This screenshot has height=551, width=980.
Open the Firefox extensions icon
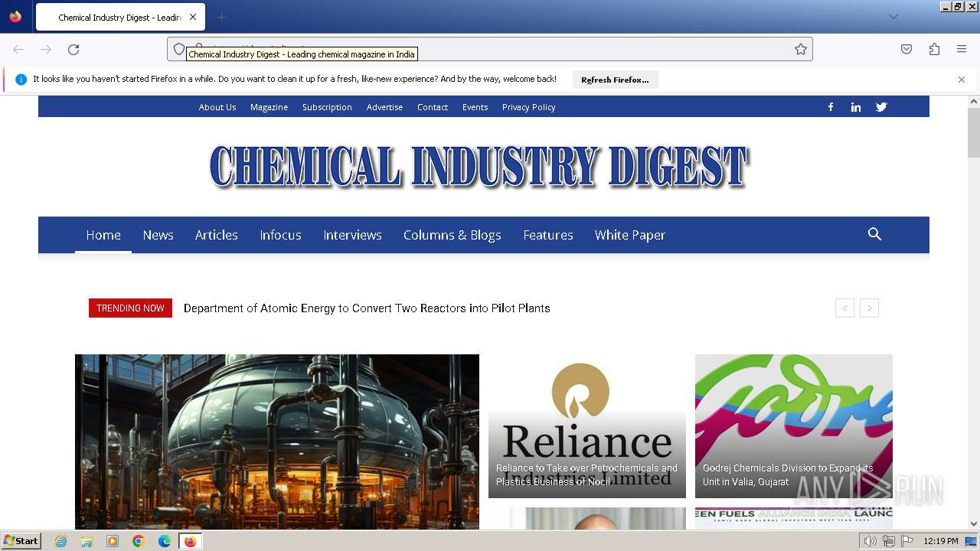pyautogui.click(x=934, y=49)
